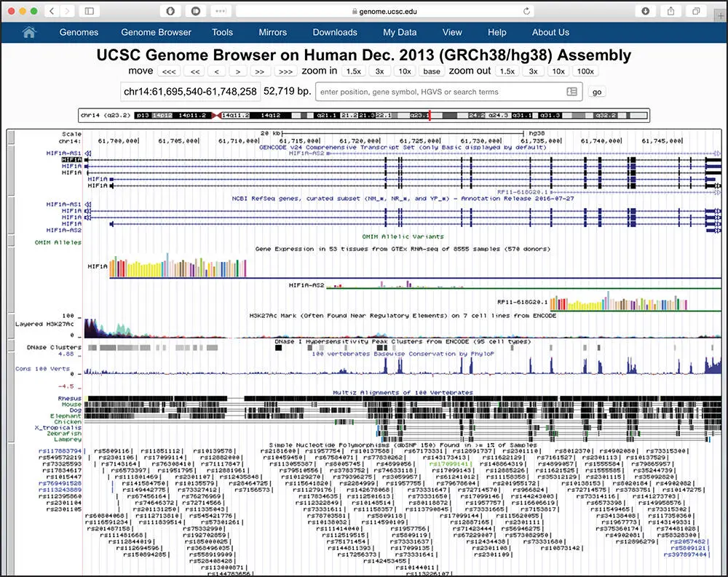Click Cons 100 Verts track label

[x=43, y=369]
